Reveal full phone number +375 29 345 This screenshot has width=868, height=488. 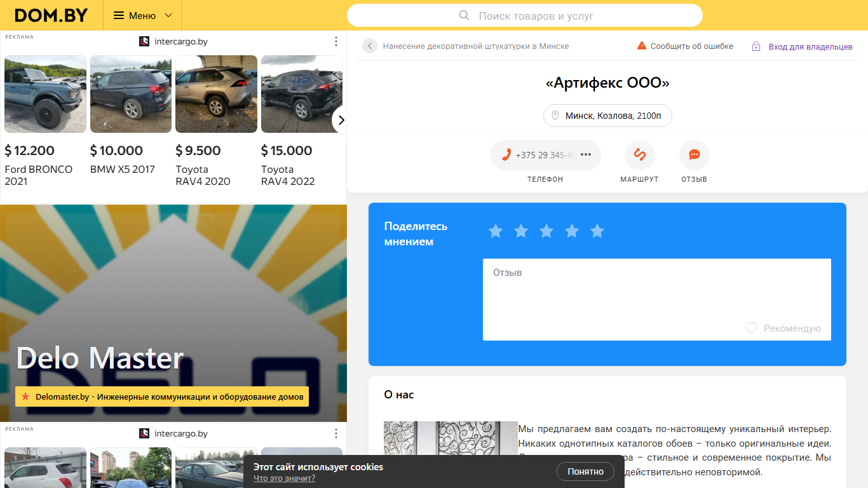(x=545, y=155)
